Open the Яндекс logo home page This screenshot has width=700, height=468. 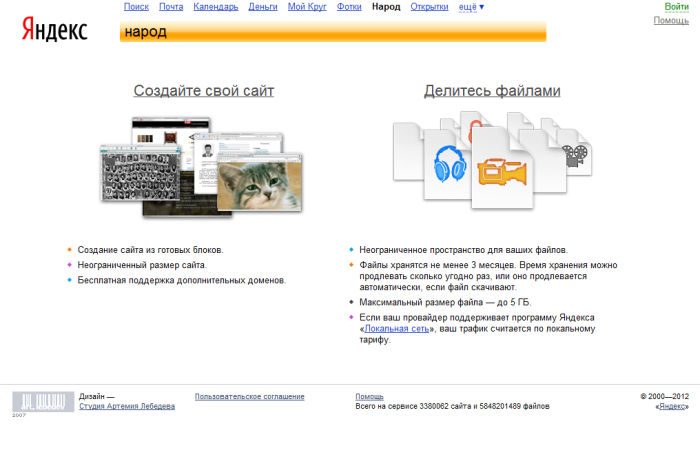(x=54, y=29)
